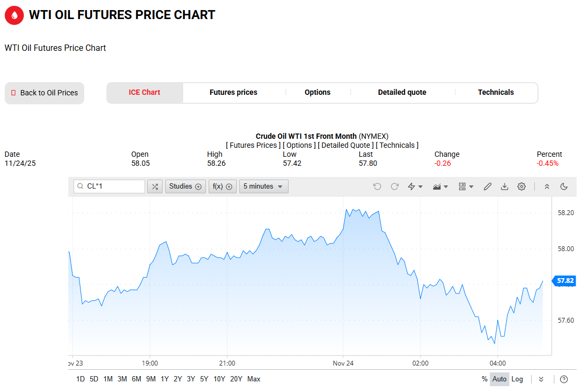Screen dimensions: 583x392
Task: Click the compare symbols shuffle icon
Action: pyautogui.click(x=155, y=186)
